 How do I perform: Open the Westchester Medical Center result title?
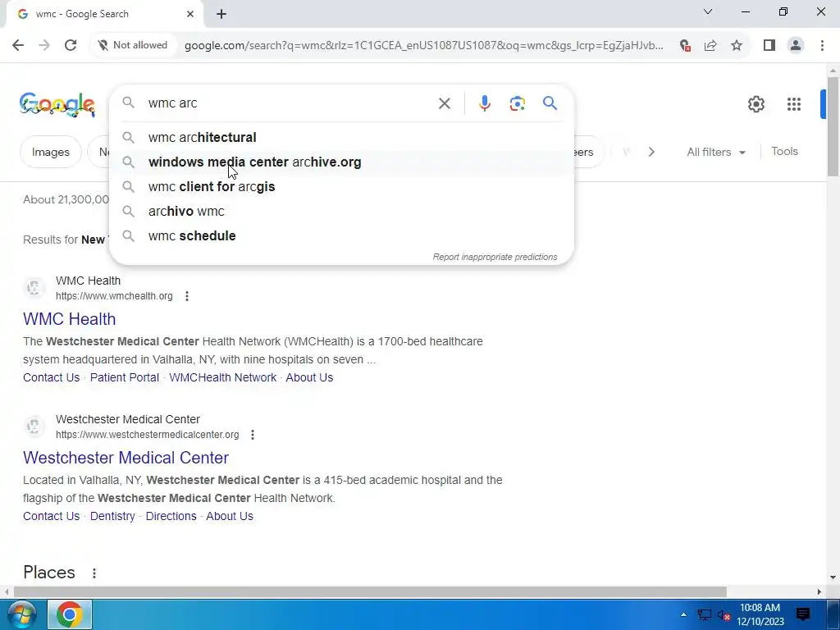pos(126,458)
